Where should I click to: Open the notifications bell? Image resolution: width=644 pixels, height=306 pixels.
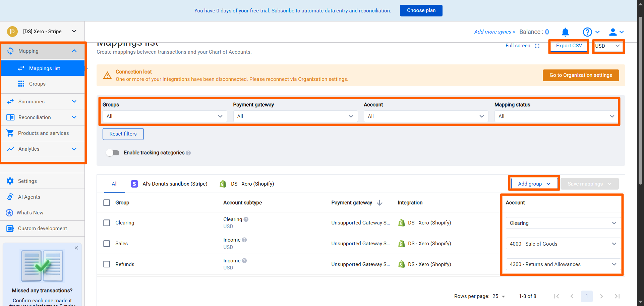pos(565,32)
